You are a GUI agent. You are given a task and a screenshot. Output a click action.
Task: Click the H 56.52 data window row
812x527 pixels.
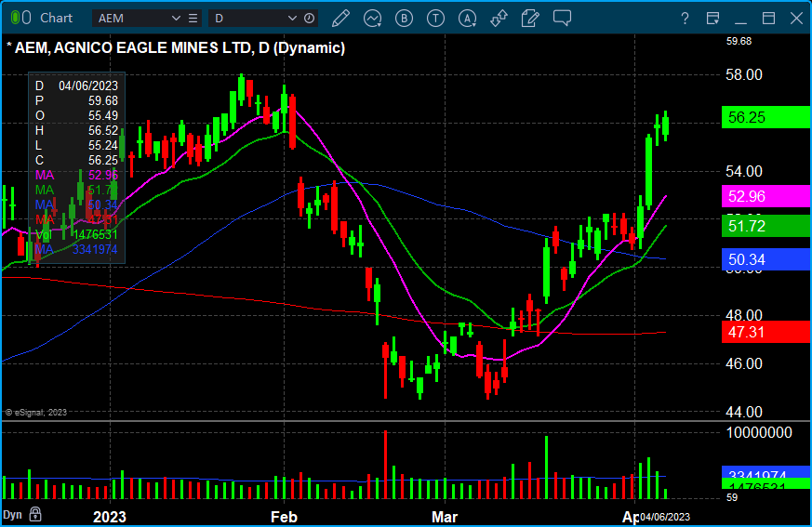tap(76, 130)
